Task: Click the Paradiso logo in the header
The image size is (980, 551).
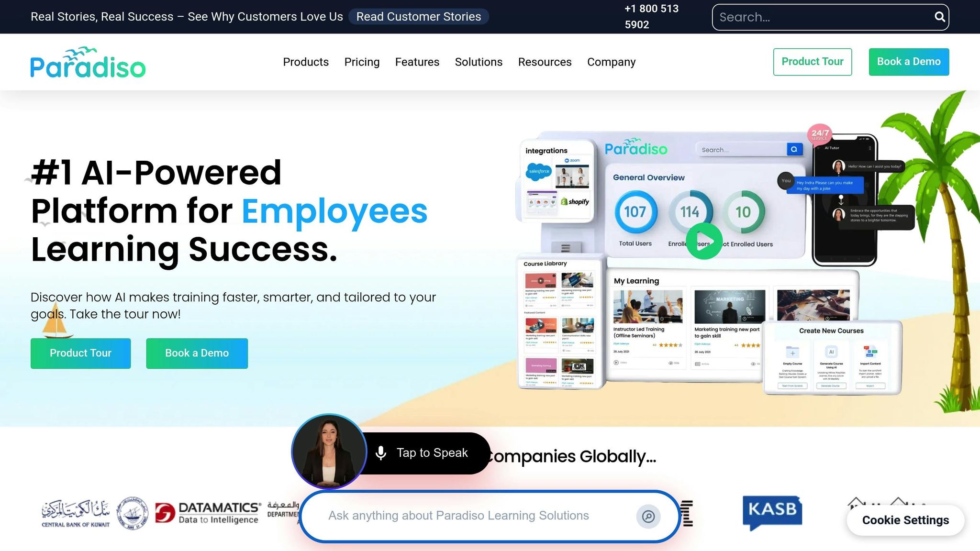Action: click(x=88, y=63)
